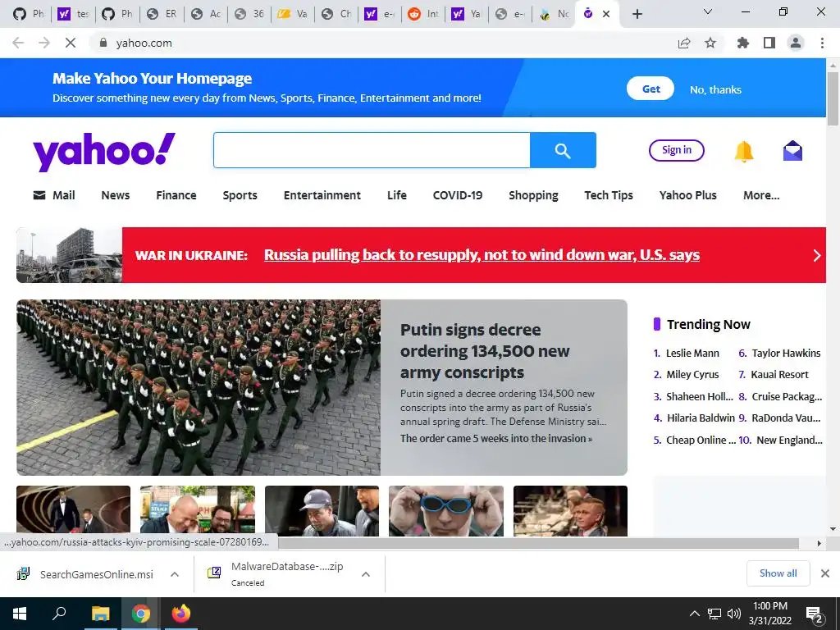This screenshot has width=840, height=630.
Task: Open network status in system tray
Action: [714, 614]
